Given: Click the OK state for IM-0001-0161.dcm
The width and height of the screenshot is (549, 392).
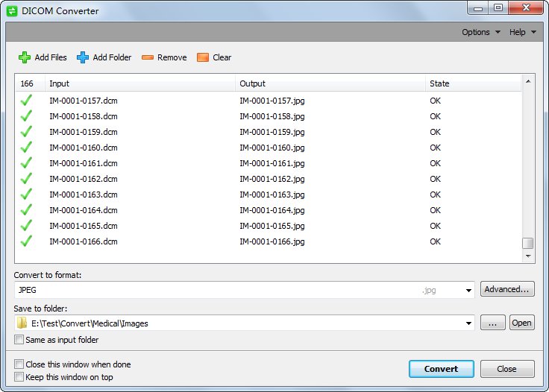Looking at the screenshot, I should [x=435, y=163].
